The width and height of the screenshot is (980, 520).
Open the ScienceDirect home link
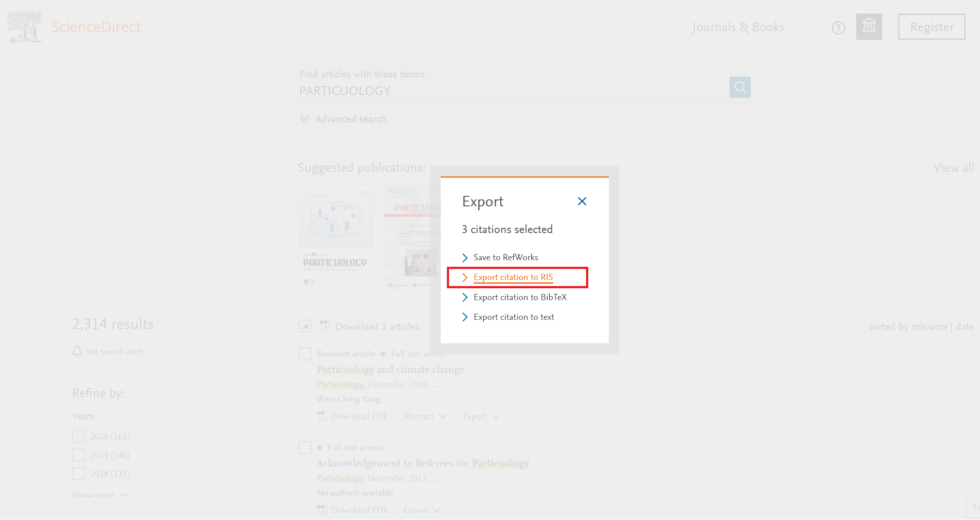96,27
